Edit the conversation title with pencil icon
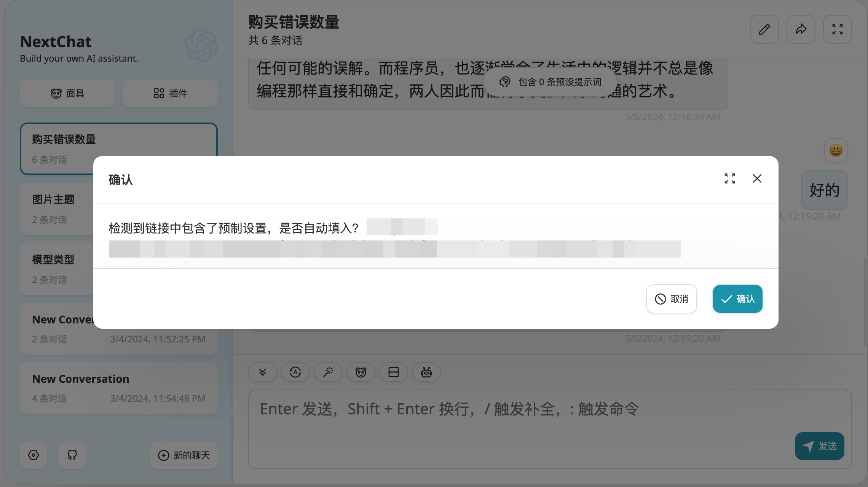 pos(764,29)
